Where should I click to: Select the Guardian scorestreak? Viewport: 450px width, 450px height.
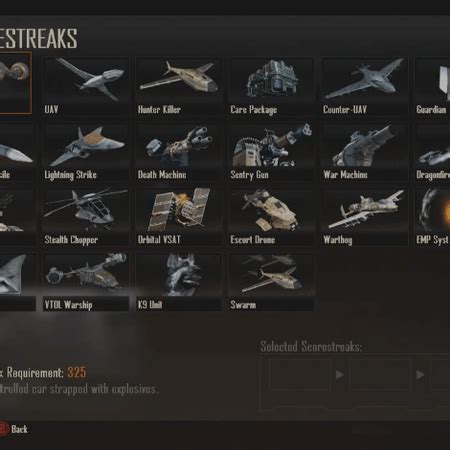pos(432,86)
